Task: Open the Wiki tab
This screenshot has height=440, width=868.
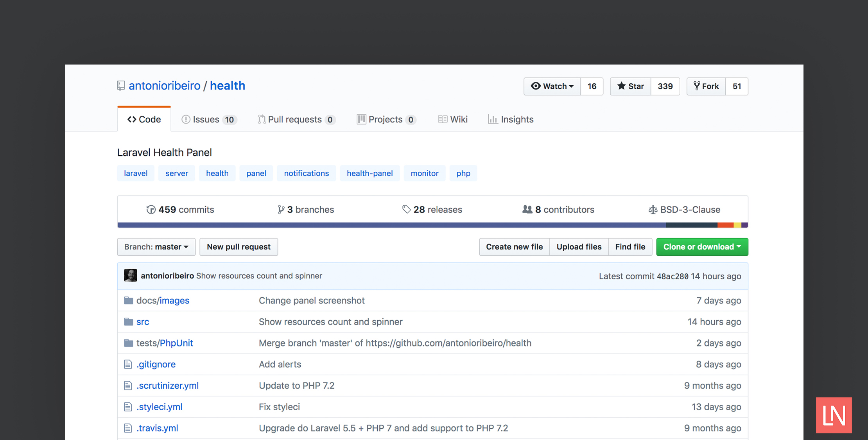Action: click(452, 119)
